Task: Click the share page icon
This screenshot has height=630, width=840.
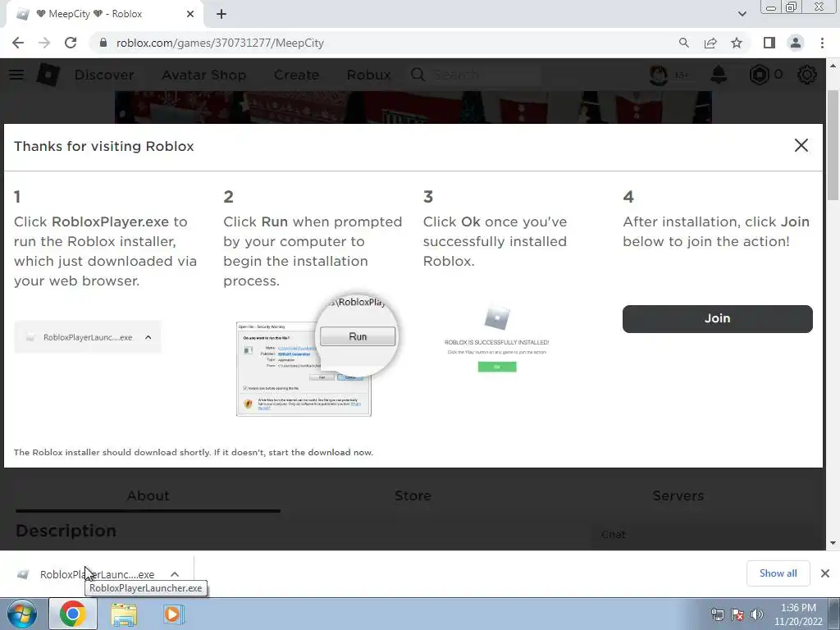Action: 710,43
